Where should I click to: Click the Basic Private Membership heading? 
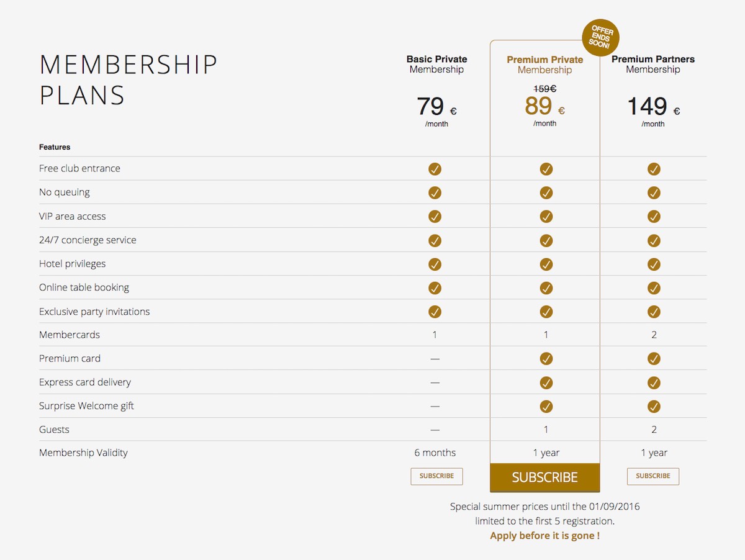436,64
